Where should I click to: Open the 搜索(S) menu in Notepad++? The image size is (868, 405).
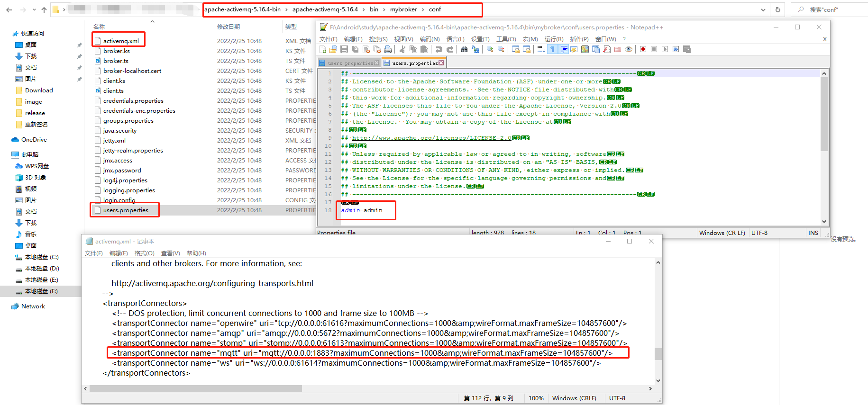[x=378, y=39]
